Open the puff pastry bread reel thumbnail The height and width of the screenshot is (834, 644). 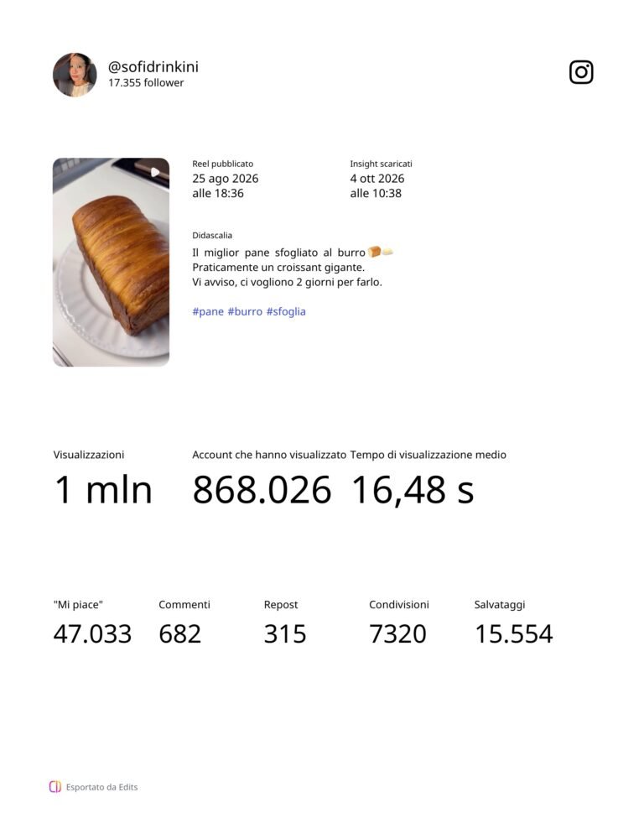click(112, 262)
